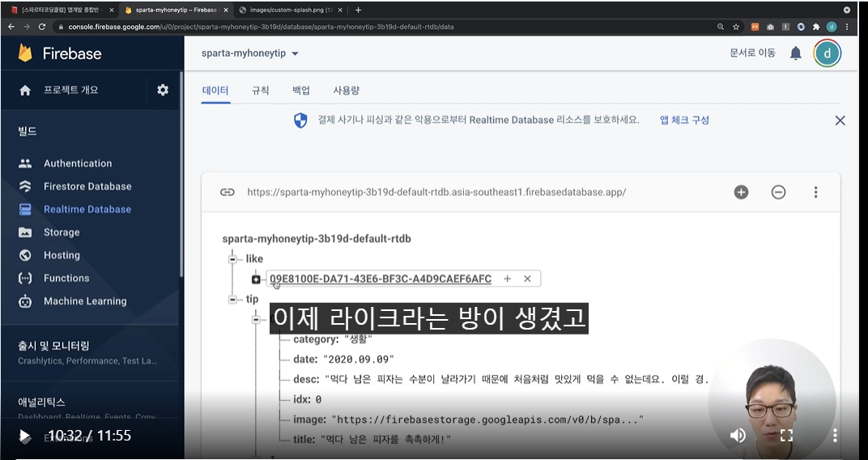868x460 pixels.
Task: Bookmark page with star icon
Action: pyautogui.click(x=736, y=27)
